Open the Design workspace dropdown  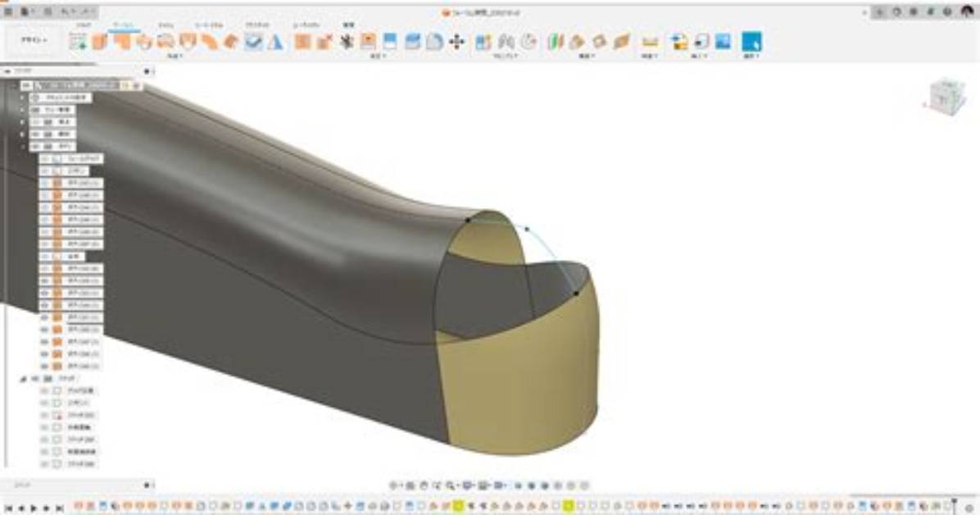click(34, 40)
